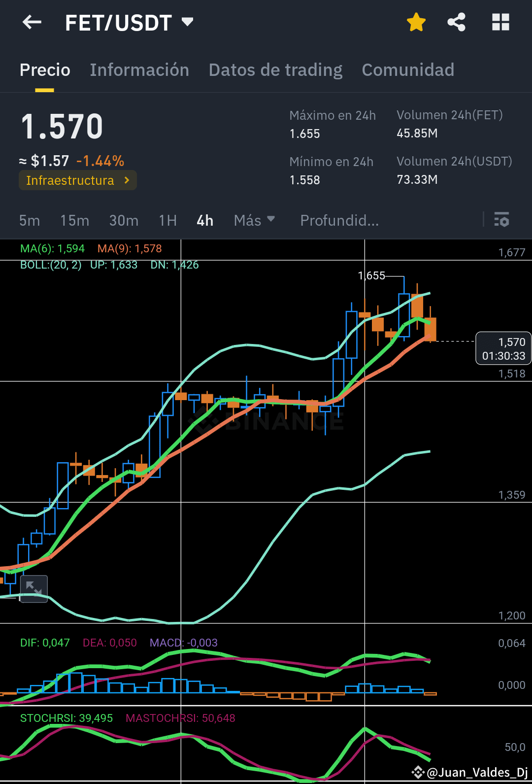Select the 15m timeframe
The height and width of the screenshot is (784, 532).
click(x=75, y=220)
